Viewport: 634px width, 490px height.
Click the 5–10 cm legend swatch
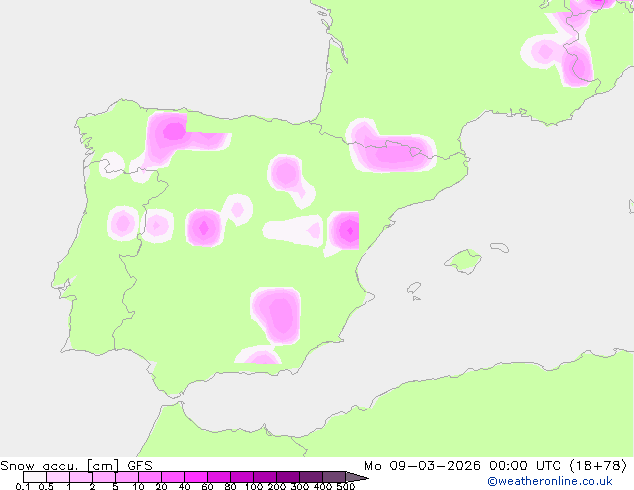(127, 477)
